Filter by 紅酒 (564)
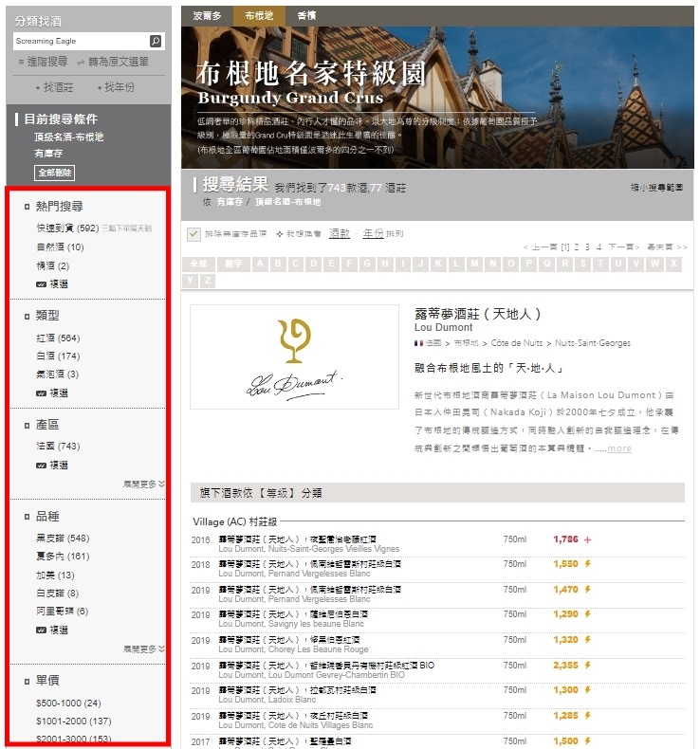This screenshot has width=700, height=749. pos(58,338)
